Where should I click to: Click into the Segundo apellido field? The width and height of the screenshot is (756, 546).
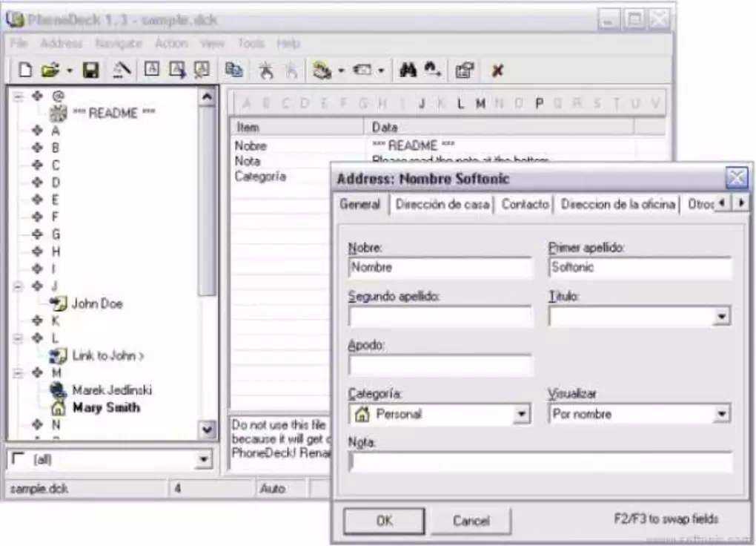point(440,317)
